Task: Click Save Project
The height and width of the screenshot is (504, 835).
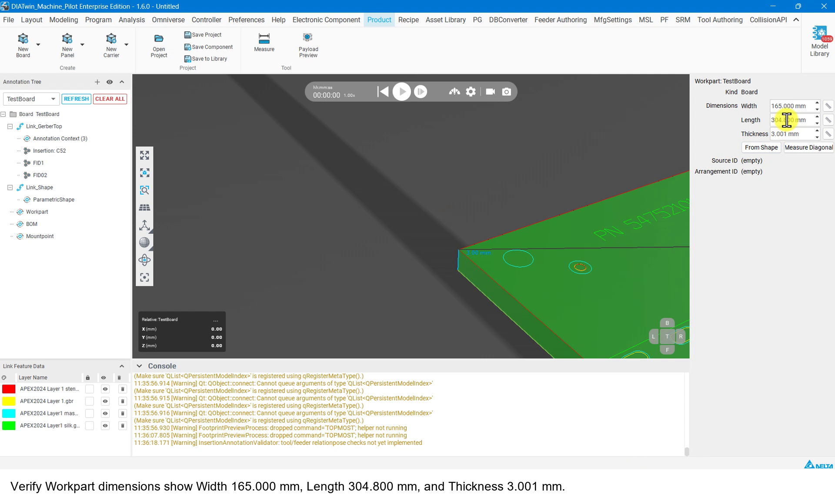Action: pyautogui.click(x=203, y=35)
